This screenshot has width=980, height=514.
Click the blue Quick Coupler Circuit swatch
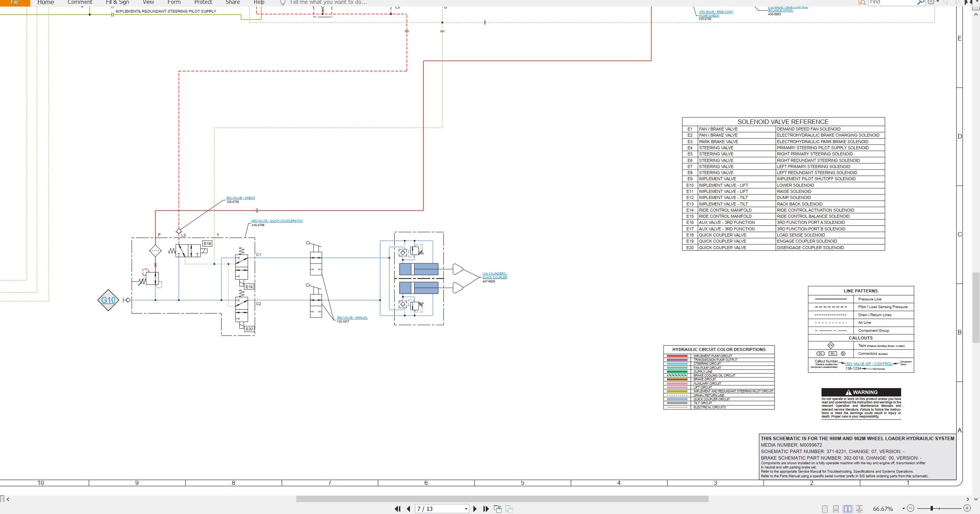(x=677, y=399)
